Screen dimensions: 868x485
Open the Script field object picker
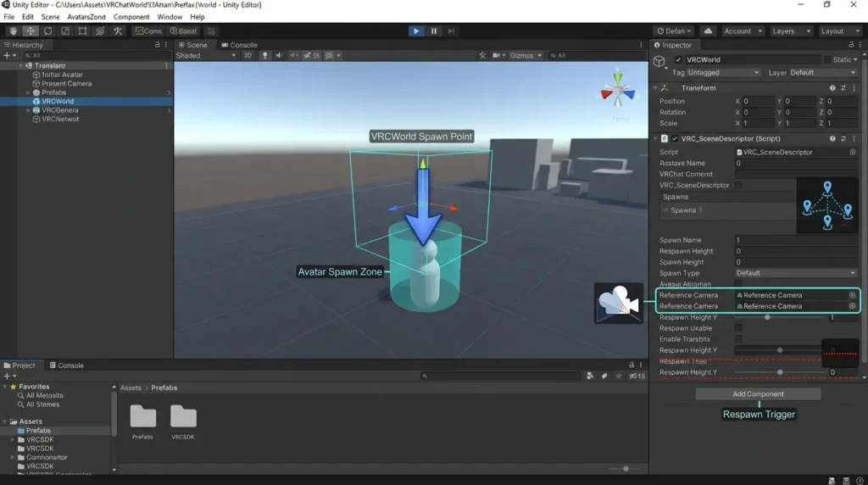(x=853, y=153)
